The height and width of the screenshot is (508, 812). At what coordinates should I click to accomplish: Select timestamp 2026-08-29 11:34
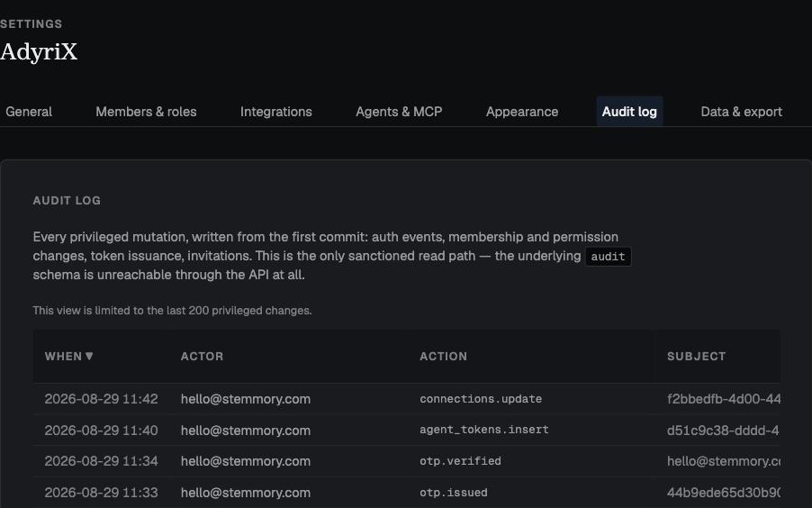coord(101,461)
